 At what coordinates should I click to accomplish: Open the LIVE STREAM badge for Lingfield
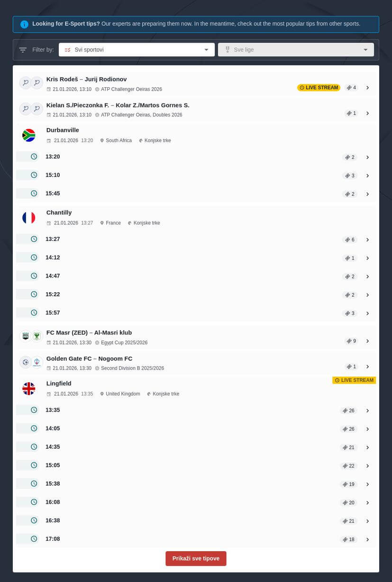[354, 380]
